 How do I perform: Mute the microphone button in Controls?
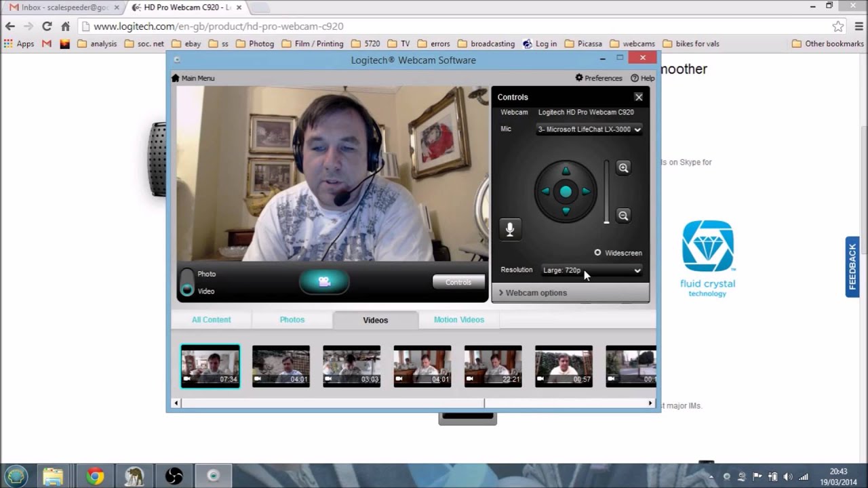click(x=510, y=229)
